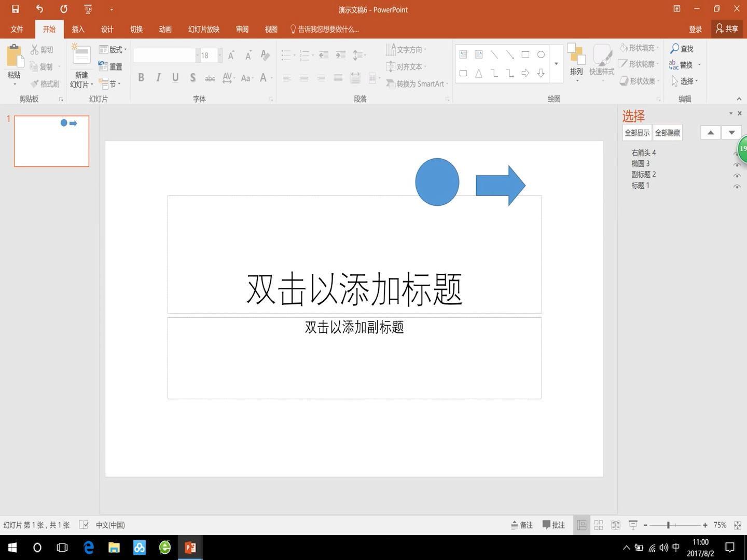Hide the 右箭头 4 object via eye icon
747x560 pixels.
click(736, 153)
